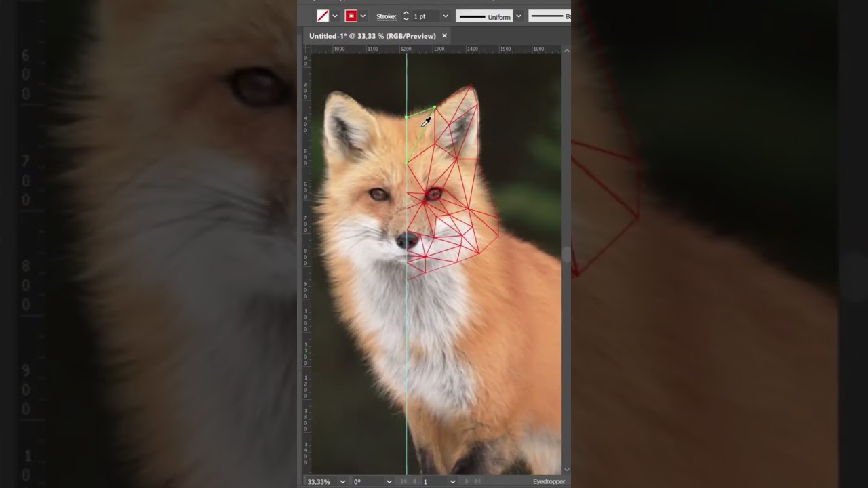Click the vertical scrollbar thumb
The image size is (868, 488).
566,255
